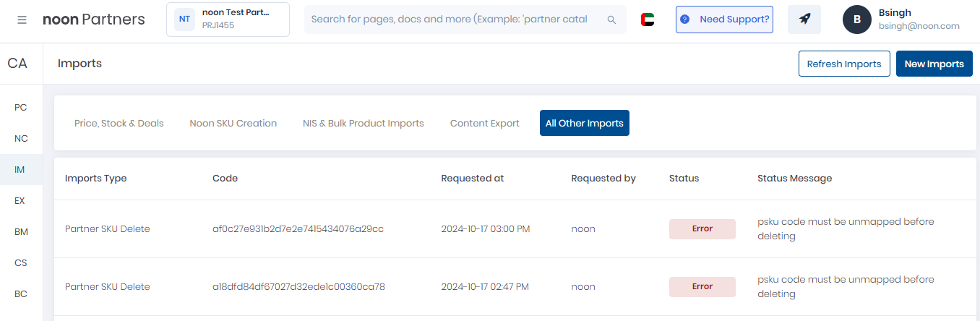980x321 pixels.
Task: Click the noon Partners logo
Action: (x=94, y=20)
